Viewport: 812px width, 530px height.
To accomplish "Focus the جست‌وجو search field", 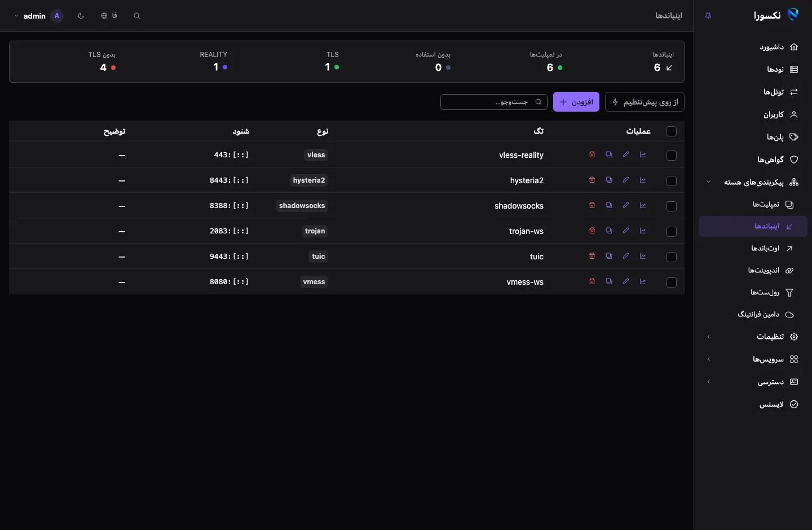I will (494, 102).
